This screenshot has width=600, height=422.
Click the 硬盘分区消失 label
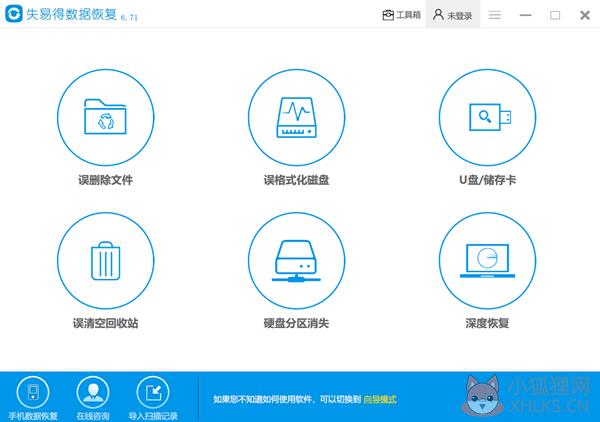point(296,323)
